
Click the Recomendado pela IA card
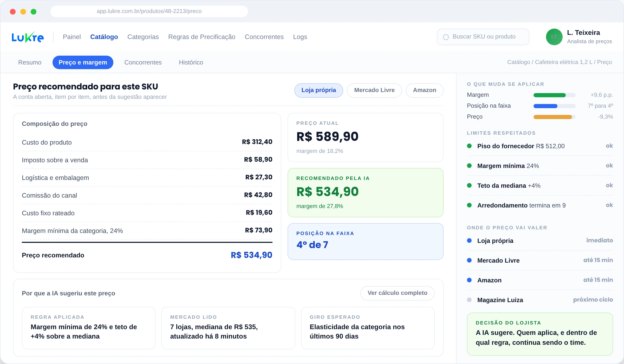(366, 193)
